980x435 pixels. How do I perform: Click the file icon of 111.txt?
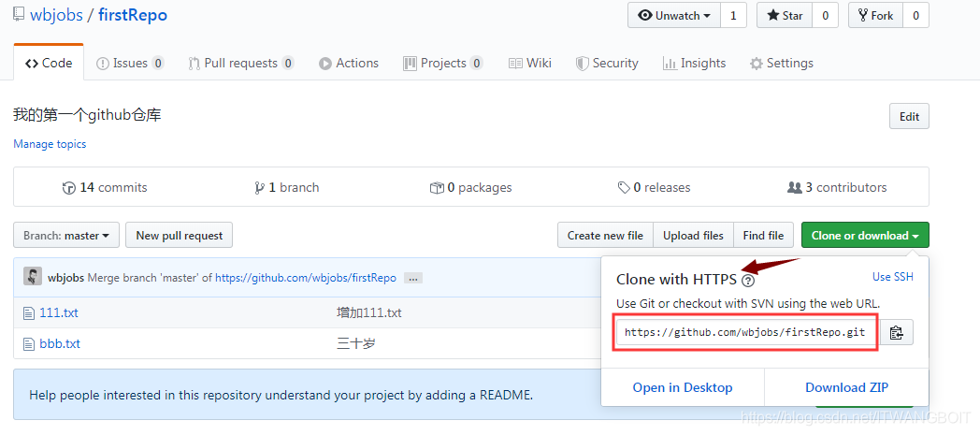click(28, 312)
